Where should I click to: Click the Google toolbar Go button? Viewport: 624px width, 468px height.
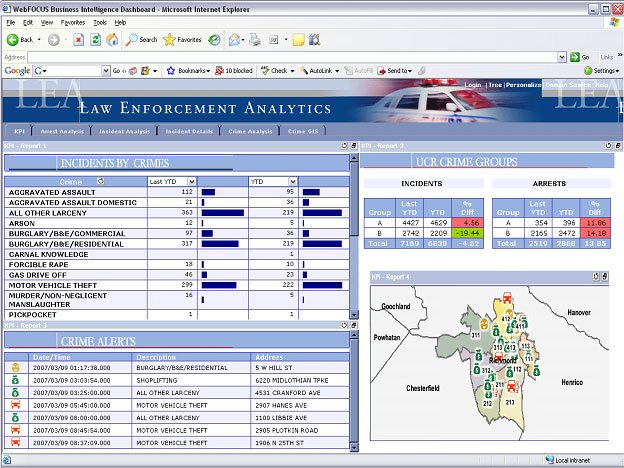tap(116, 70)
